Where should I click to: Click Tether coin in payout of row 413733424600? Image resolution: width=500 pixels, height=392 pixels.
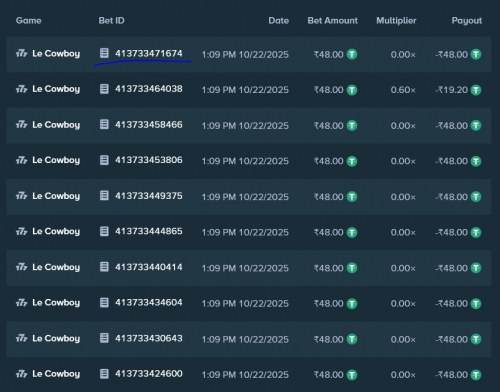pyautogui.click(x=476, y=375)
